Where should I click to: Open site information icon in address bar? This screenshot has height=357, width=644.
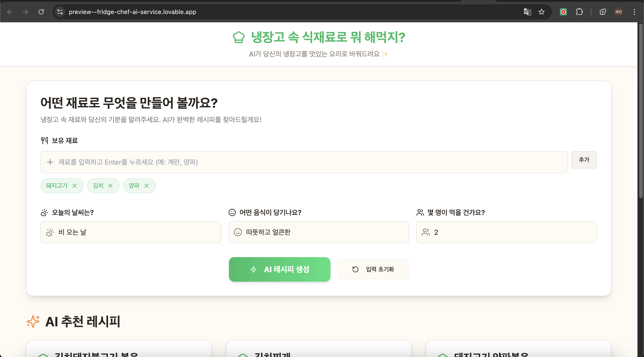click(x=60, y=12)
